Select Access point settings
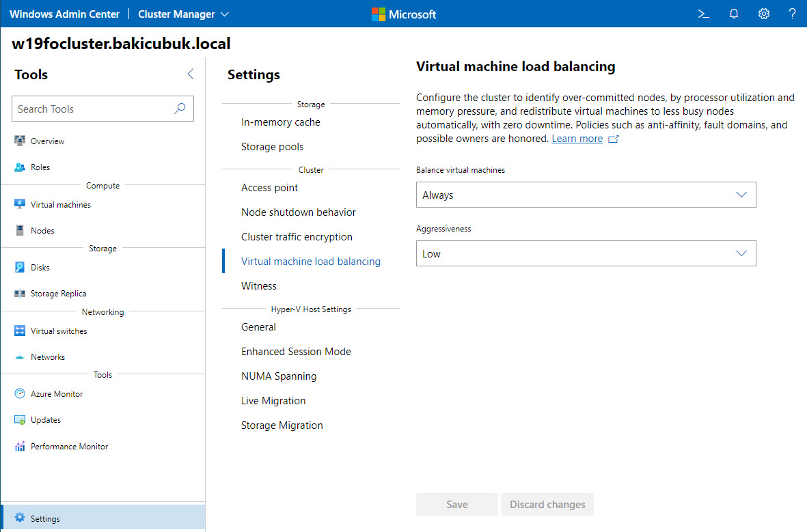807x532 pixels. click(x=269, y=188)
